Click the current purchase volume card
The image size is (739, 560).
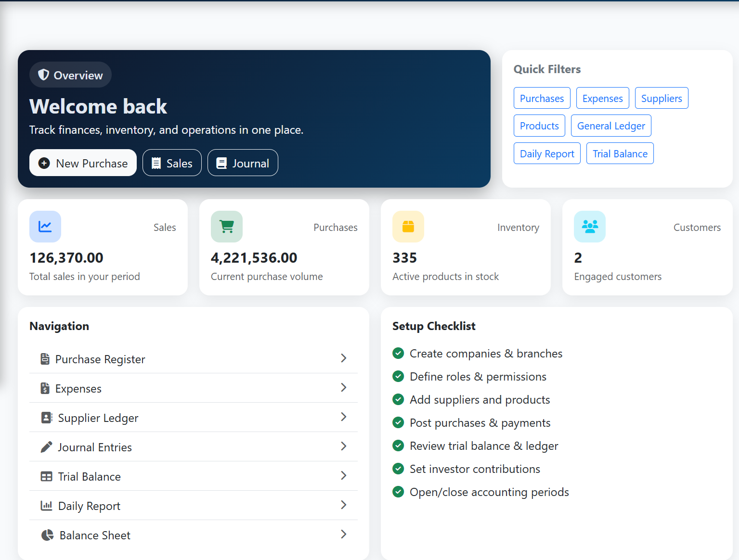tap(284, 247)
